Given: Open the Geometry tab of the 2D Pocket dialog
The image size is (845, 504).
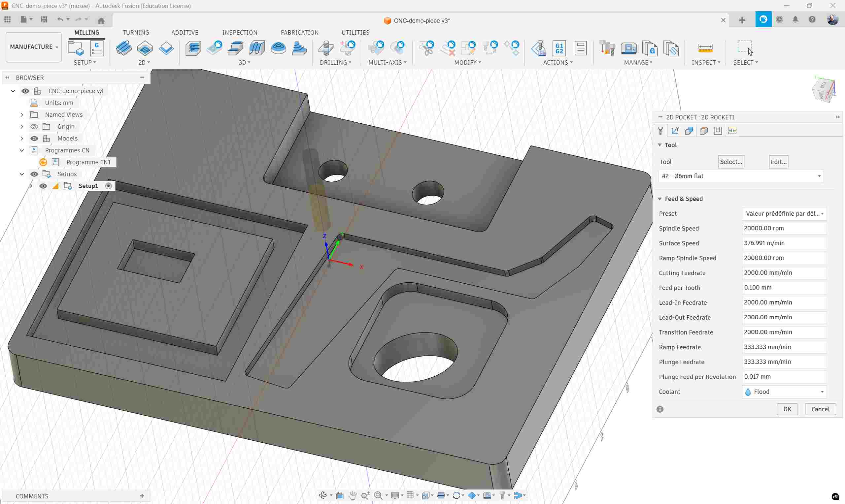Looking at the screenshot, I should tap(675, 130).
